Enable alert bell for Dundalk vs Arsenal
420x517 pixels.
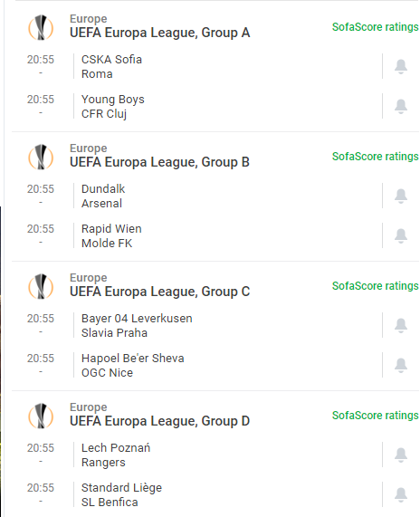pos(401,196)
